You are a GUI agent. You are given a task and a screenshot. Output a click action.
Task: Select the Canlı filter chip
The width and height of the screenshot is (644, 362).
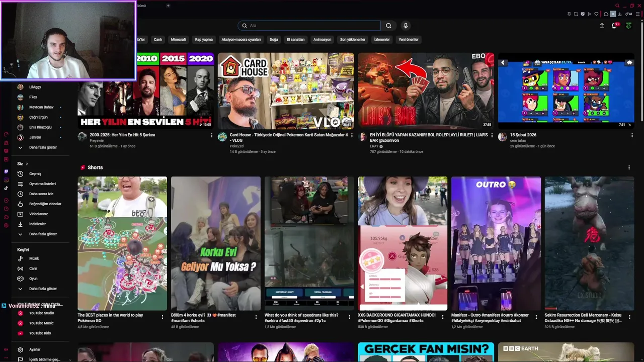pos(158,39)
